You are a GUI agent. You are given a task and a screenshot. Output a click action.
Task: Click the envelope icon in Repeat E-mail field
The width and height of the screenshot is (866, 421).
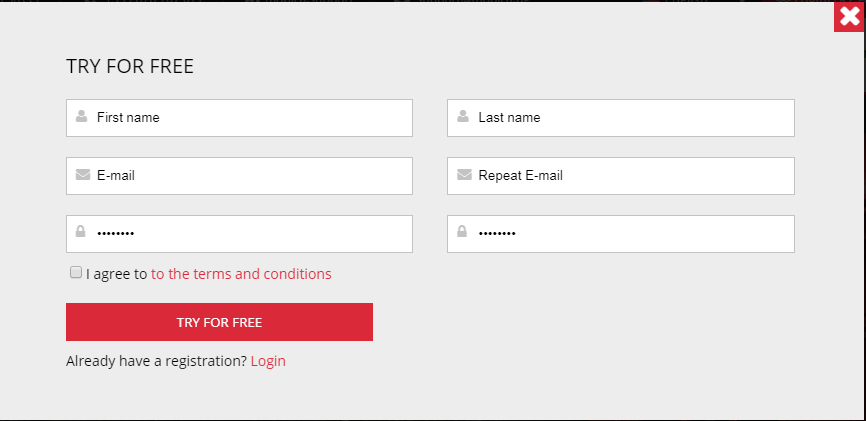(464, 175)
